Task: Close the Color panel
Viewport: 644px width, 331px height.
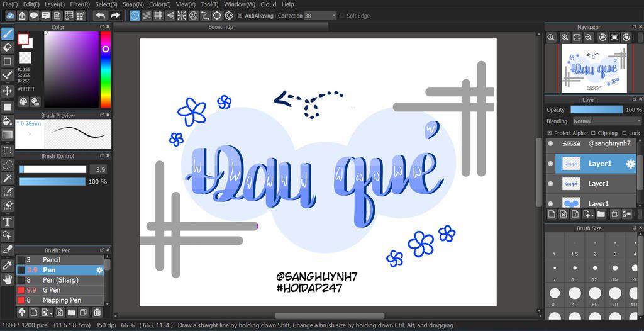Action: (108, 27)
